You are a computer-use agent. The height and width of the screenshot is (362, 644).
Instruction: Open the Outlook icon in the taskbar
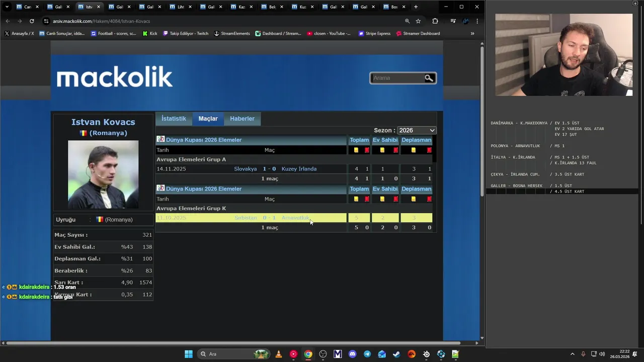382,354
